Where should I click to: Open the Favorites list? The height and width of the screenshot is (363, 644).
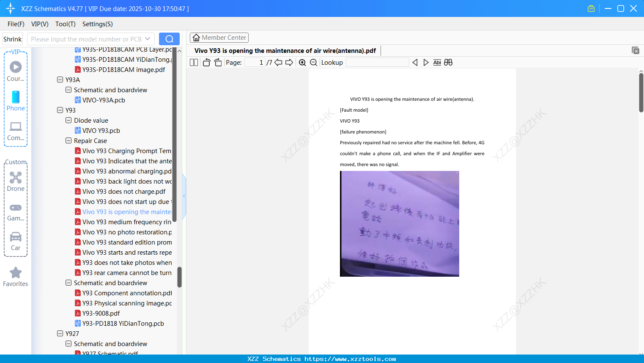[x=16, y=277]
